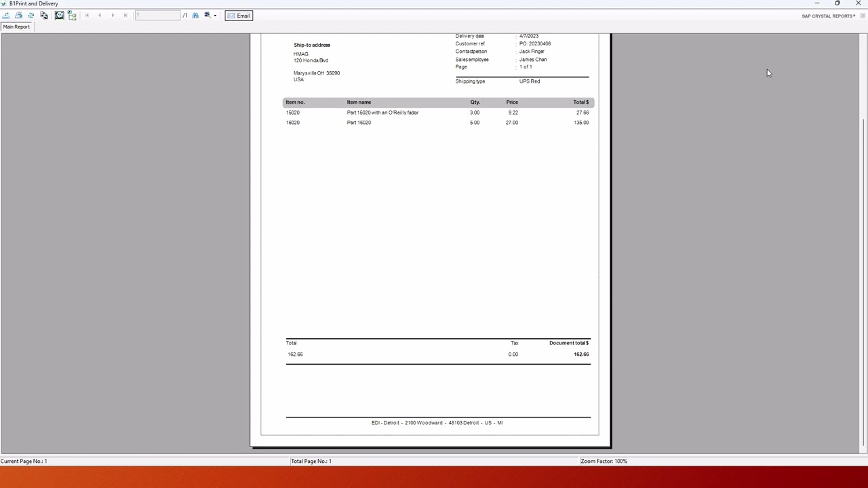This screenshot has width=868, height=488.
Task: Click the Print Report icon
Action: coord(18,16)
